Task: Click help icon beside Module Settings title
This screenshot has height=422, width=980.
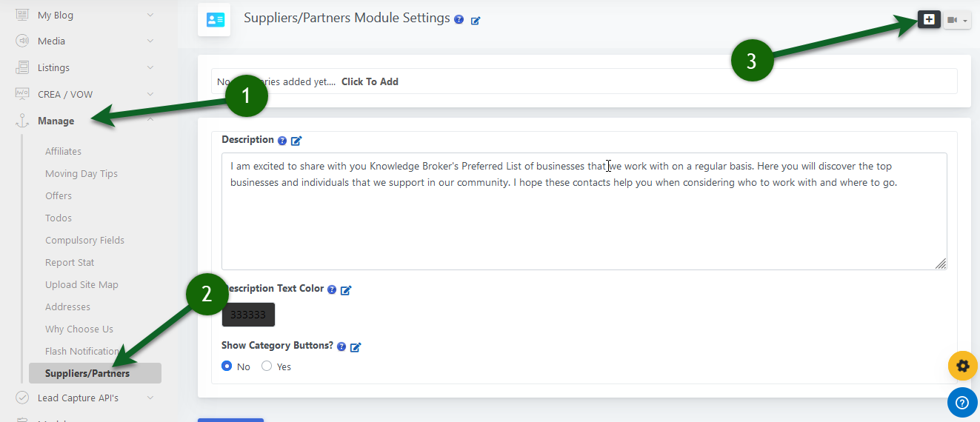Action: tap(459, 20)
